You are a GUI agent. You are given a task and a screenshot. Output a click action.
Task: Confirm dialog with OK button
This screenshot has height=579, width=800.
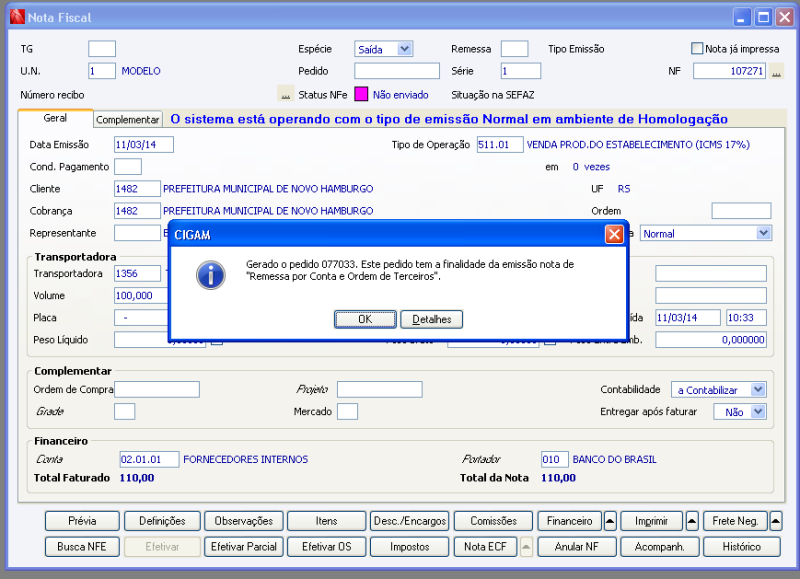coord(365,319)
